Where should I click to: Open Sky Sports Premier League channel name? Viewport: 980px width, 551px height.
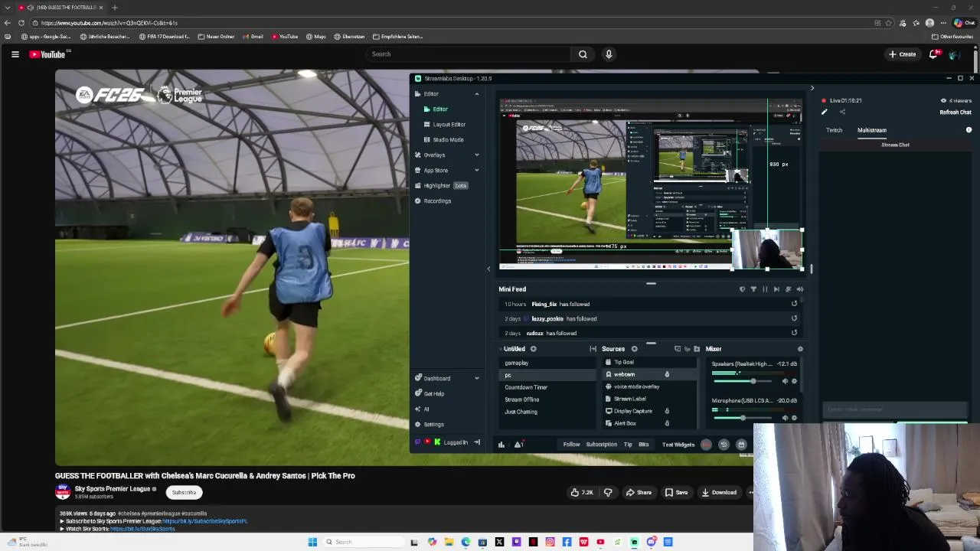click(x=113, y=489)
